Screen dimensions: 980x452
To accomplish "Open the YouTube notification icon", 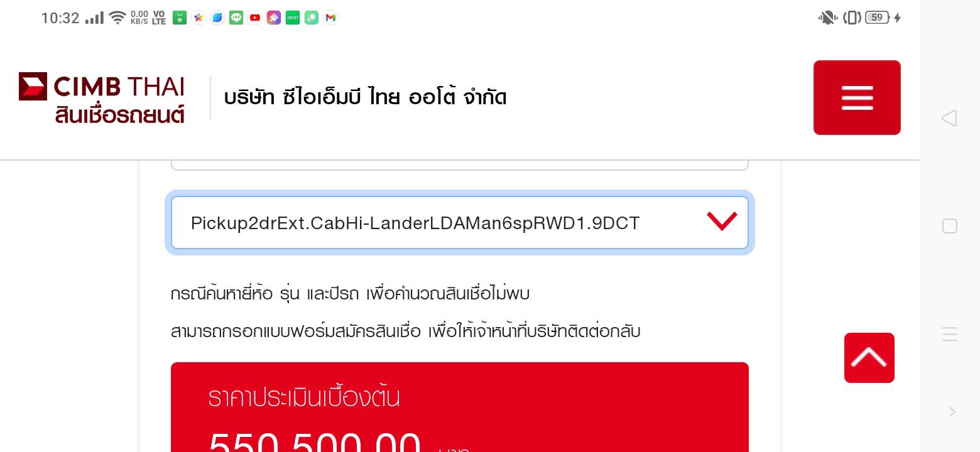I will 255,18.
